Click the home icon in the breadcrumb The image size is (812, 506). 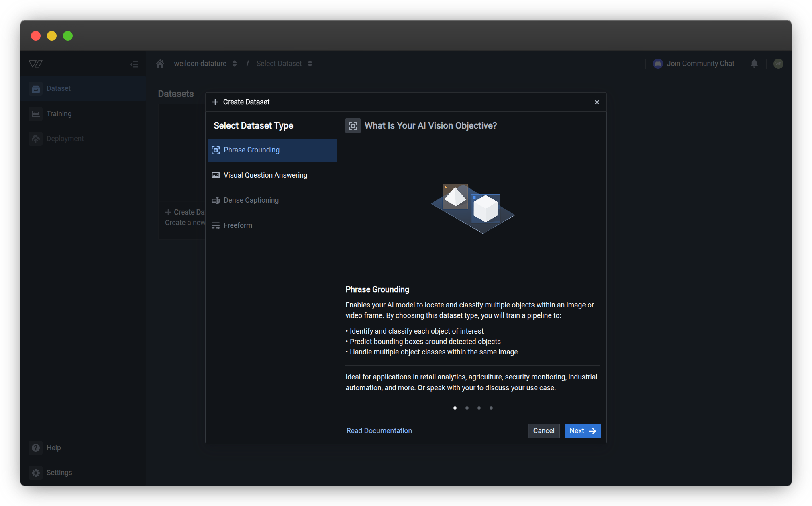click(160, 63)
